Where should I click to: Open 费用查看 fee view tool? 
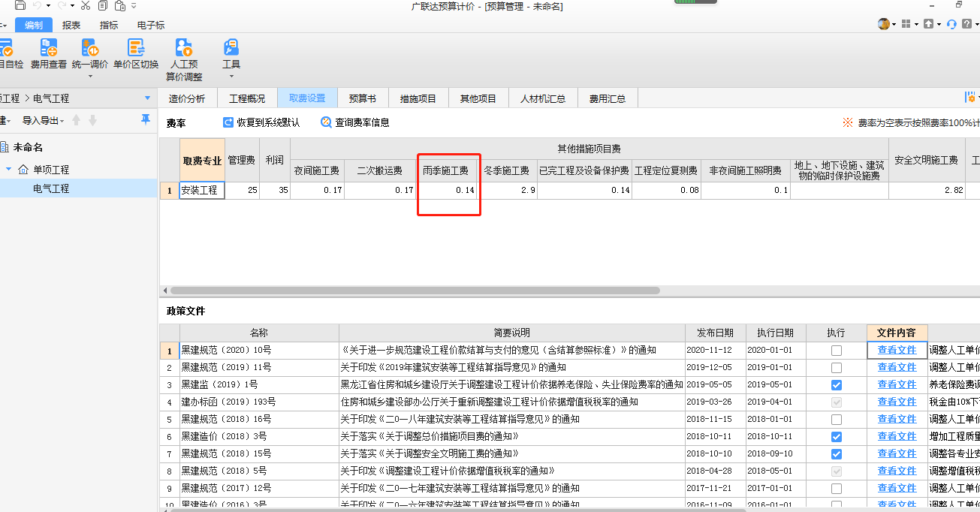pyautogui.click(x=49, y=55)
